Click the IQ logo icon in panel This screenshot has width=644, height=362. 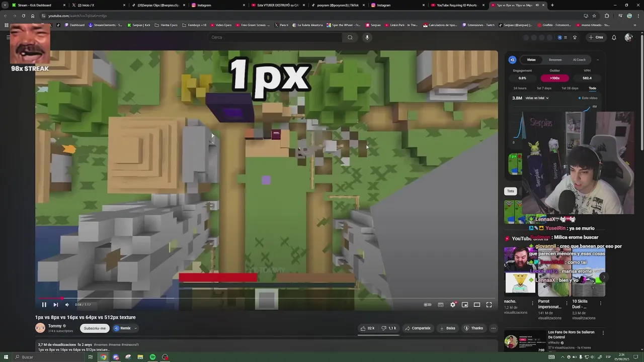(x=512, y=60)
